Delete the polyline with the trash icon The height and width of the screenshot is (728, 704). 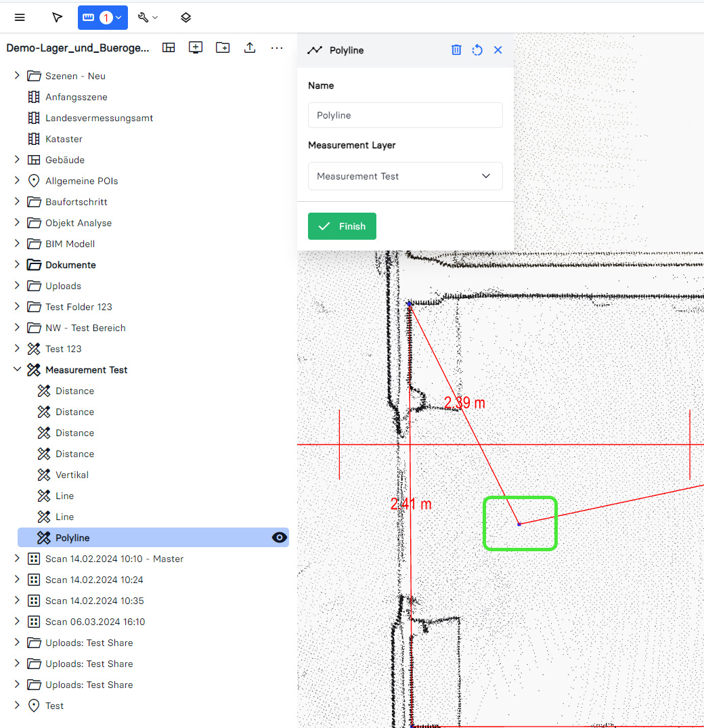point(456,50)
